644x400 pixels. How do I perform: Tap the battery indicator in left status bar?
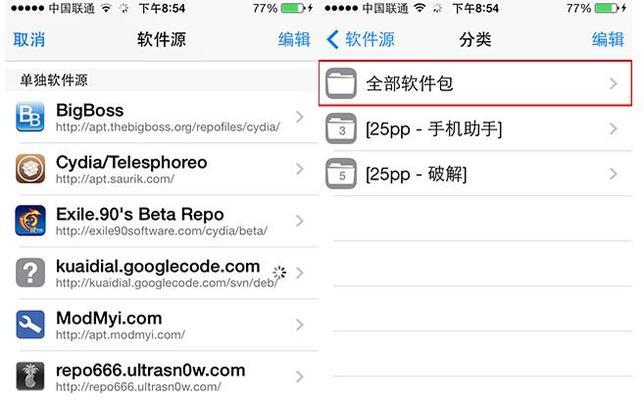pyautogui.click(x=292, y=8)
